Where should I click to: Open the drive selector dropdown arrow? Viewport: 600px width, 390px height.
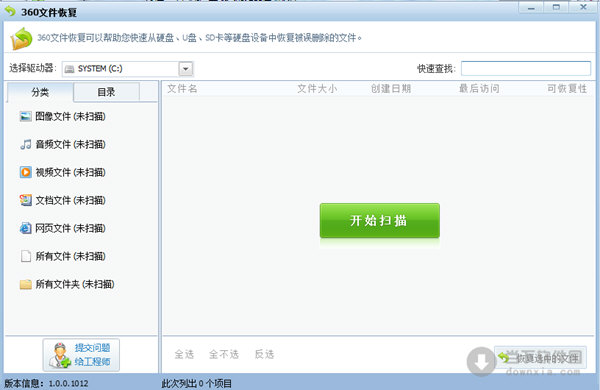point(186,69)
